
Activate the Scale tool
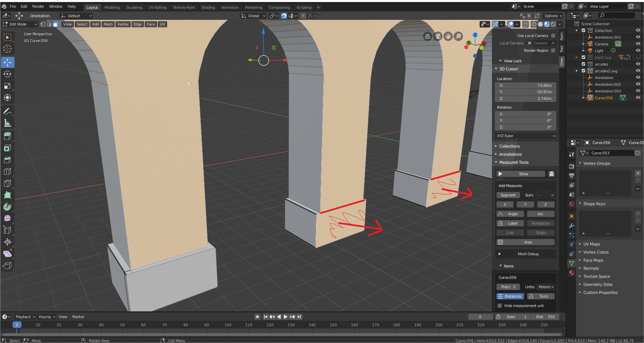7,86
